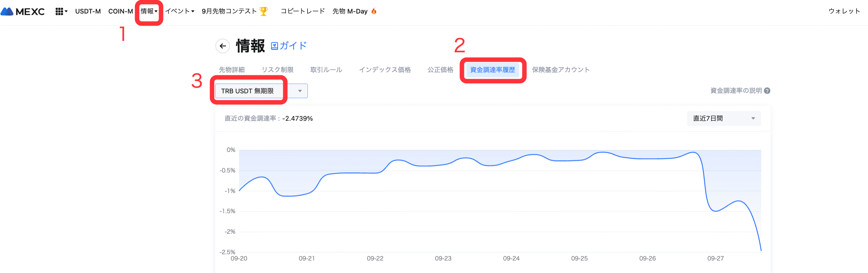Go to USDT-M futures

(88, 11)
